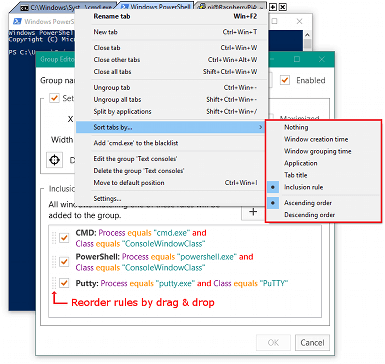The height and width of the screenshot is (364, 385).
Task: Uncheck the Putty rule checkbox
Action: point(64,283)
